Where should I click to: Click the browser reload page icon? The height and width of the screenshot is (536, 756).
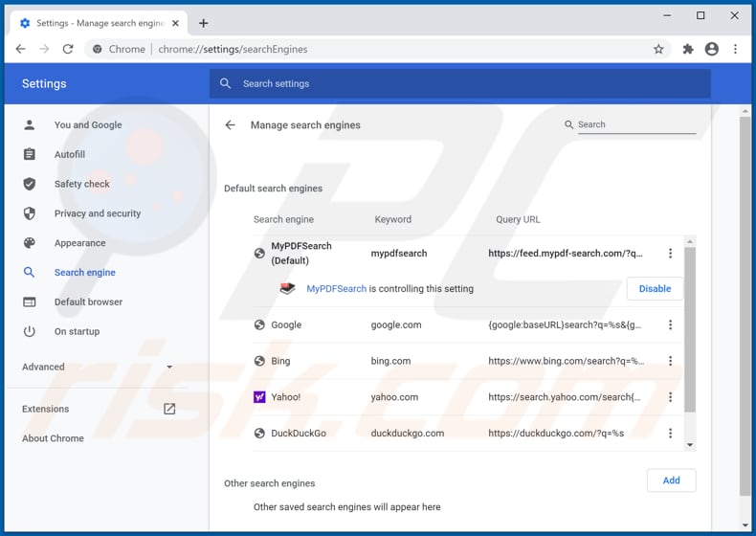point(68,49)
